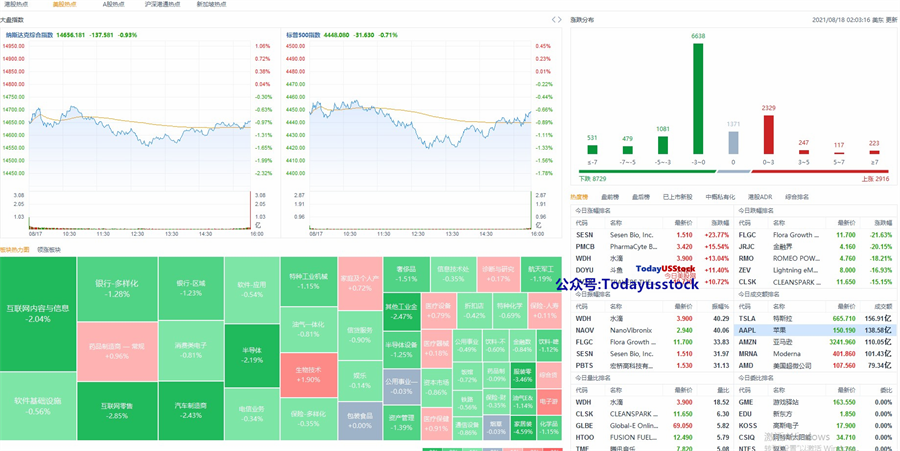Open JRJC 金融界 row
The image size is (900, 451).
tap(814, 247)
